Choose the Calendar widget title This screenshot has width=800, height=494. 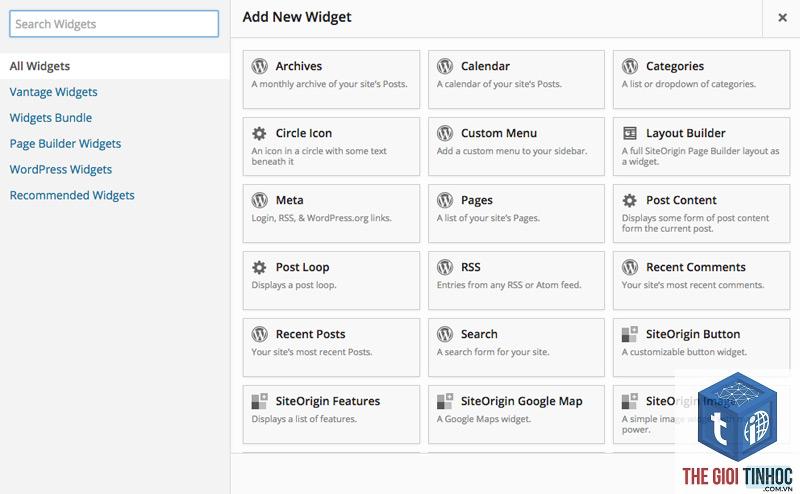[x=485, y=66]
